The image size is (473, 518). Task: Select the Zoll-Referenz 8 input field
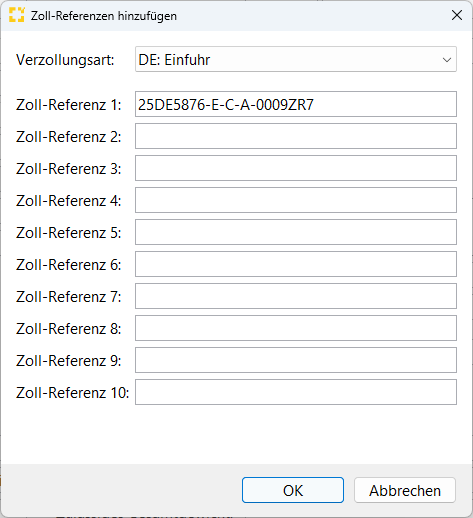tap(296, 328)
